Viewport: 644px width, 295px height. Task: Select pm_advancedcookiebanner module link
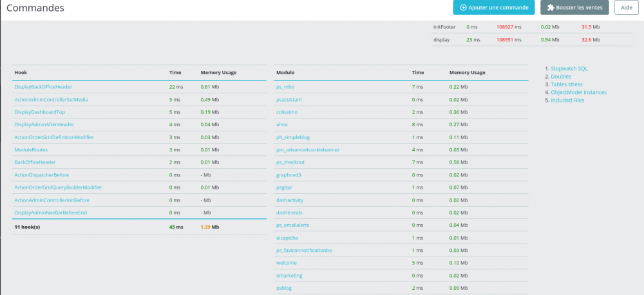(308, 149)
